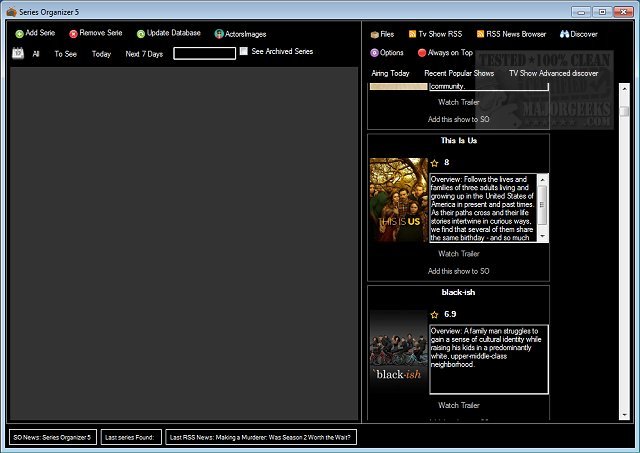Click the star rating icon for This Is Us

click(x=434, y=163)
